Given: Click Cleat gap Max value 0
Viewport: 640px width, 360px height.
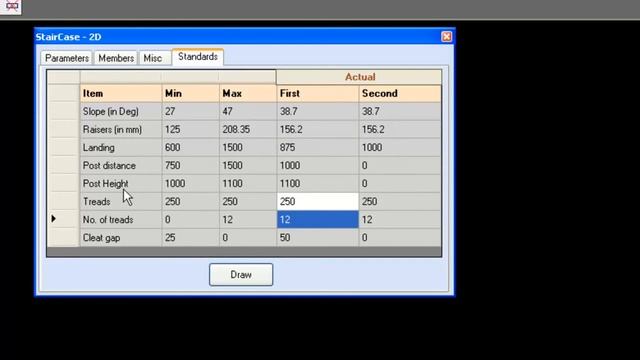Looking at the screenshot, I should [248, 238].
